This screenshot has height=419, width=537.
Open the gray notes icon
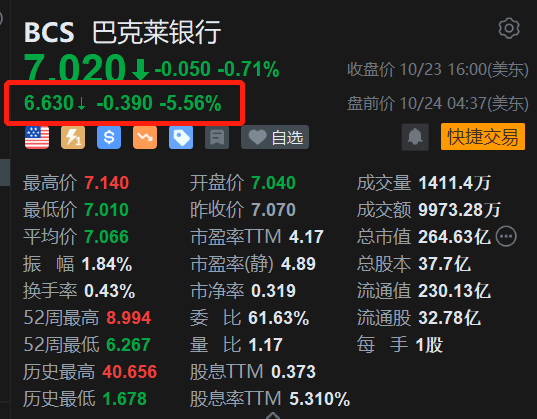[217, 137]
